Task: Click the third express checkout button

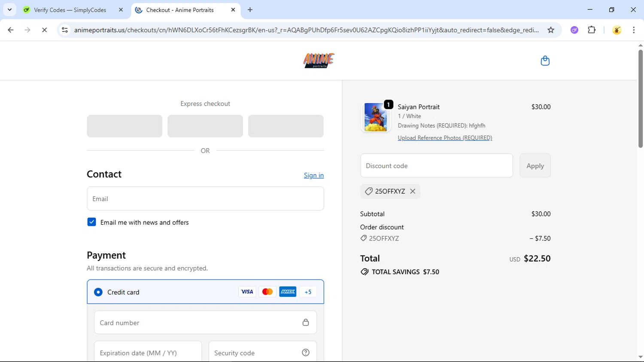Action: 286,126
